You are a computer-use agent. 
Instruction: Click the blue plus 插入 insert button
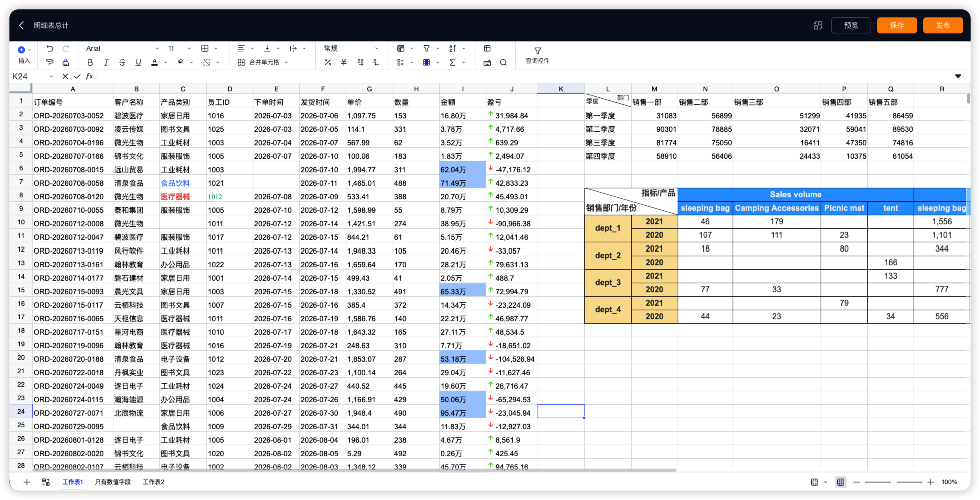point(24,55)
